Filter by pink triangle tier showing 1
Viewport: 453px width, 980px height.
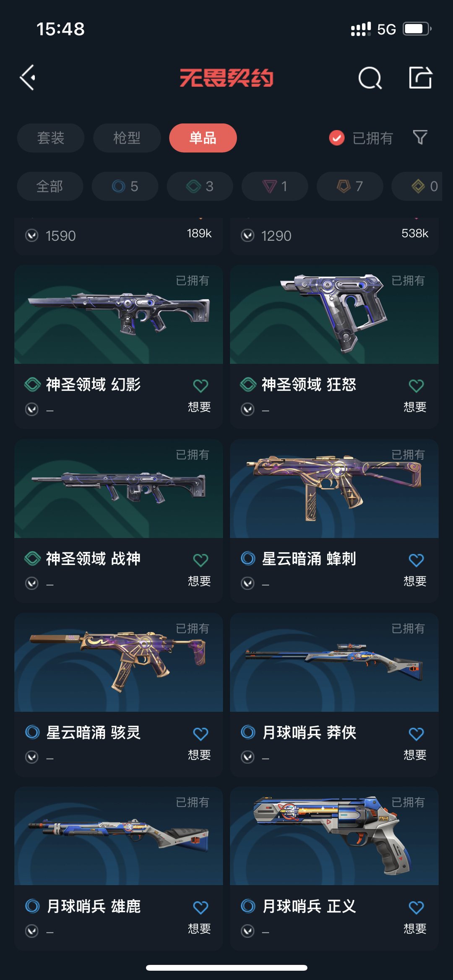click(x=275, y=186)
